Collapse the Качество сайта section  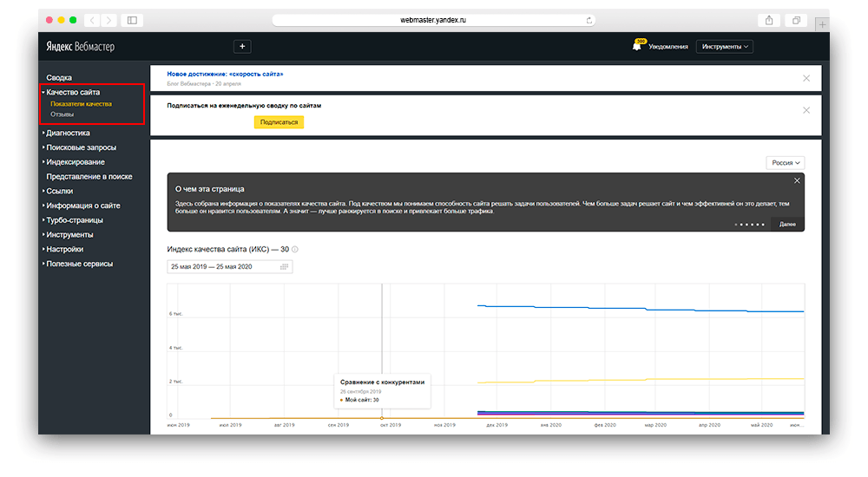pos(73,93)
